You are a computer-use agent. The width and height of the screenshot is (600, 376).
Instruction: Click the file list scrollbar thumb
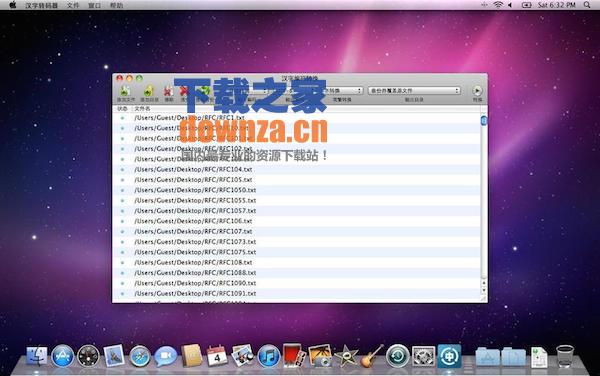pos(484,120)
